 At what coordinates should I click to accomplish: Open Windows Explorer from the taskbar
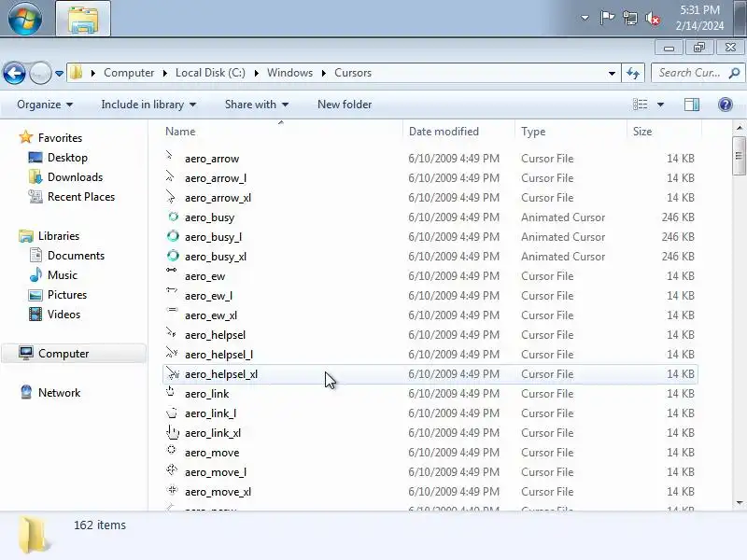tap(83, 19)
